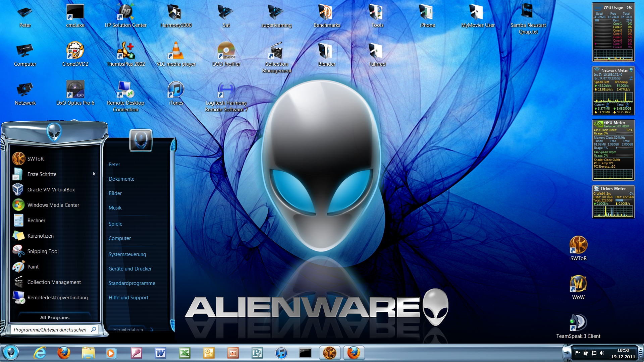
Task: Click All Programs button
Action: pyautogui.click(x=55, y=317)
